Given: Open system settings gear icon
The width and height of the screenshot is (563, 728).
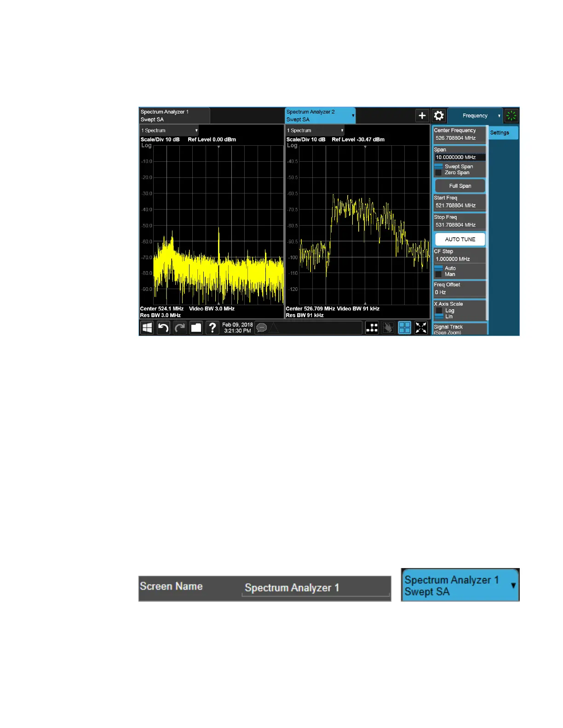Looking at the screenshot, I should [439, 116].
